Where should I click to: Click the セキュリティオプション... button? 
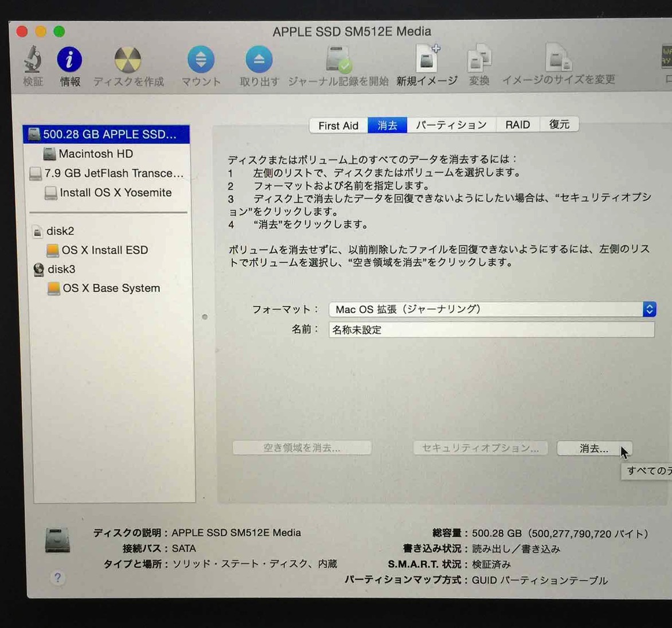[x=480, y=448]
